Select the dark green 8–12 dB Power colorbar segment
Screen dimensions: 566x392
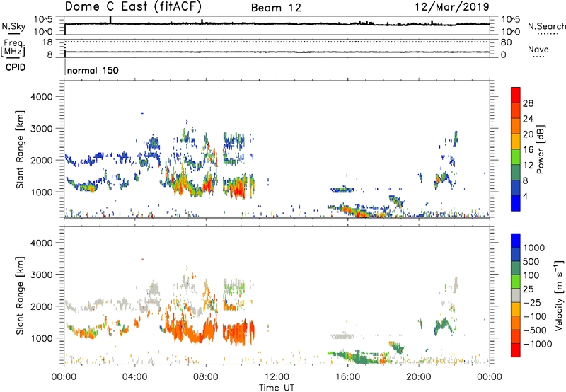[x=516, y=172]
